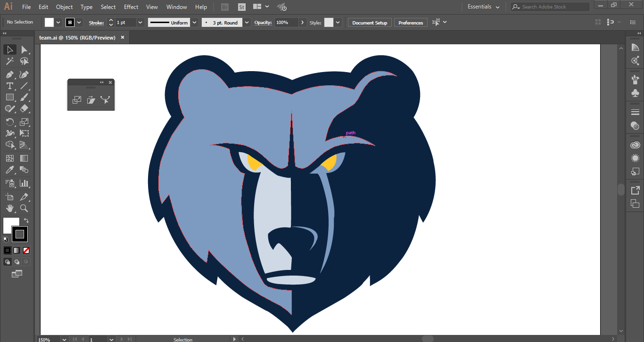Select the Column Graph tool

(24, 183)
